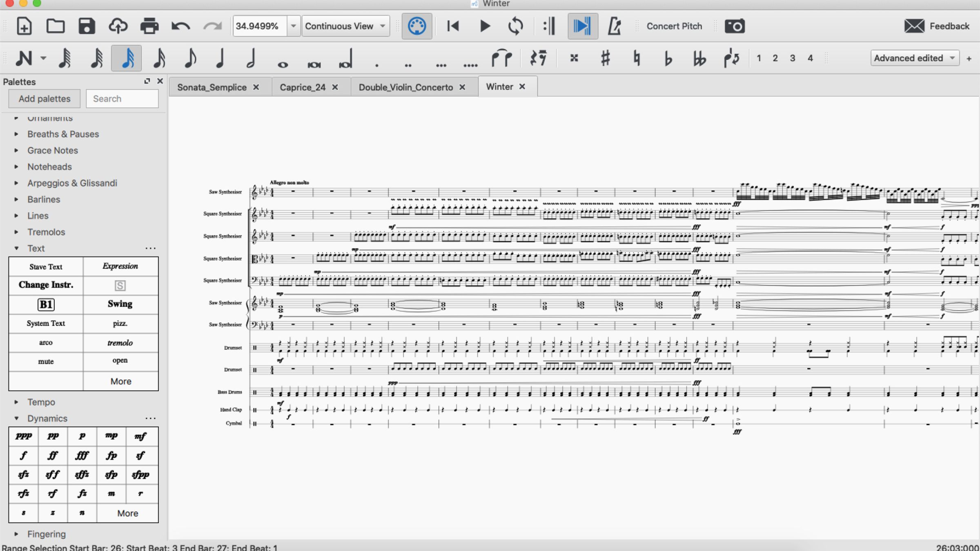Toggle the sharp accidental
This screenshot has height=551, width=980.
tap(605, 58)
